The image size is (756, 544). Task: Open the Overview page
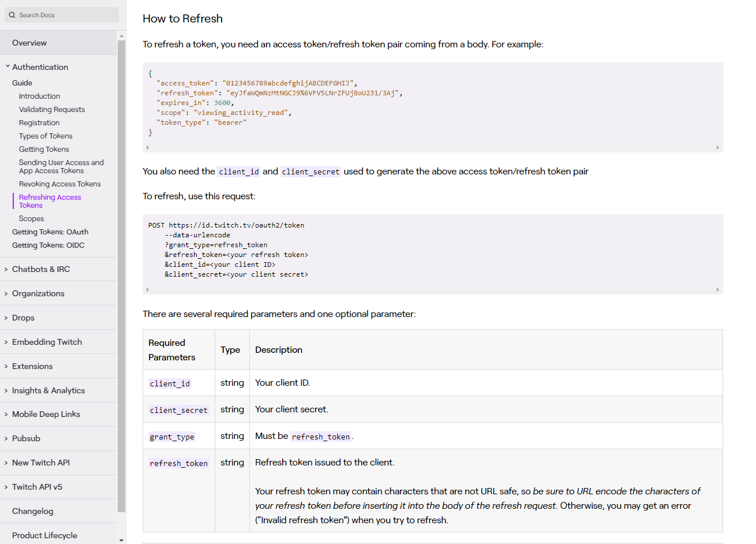pyautogui.click(x=29, y=43)
